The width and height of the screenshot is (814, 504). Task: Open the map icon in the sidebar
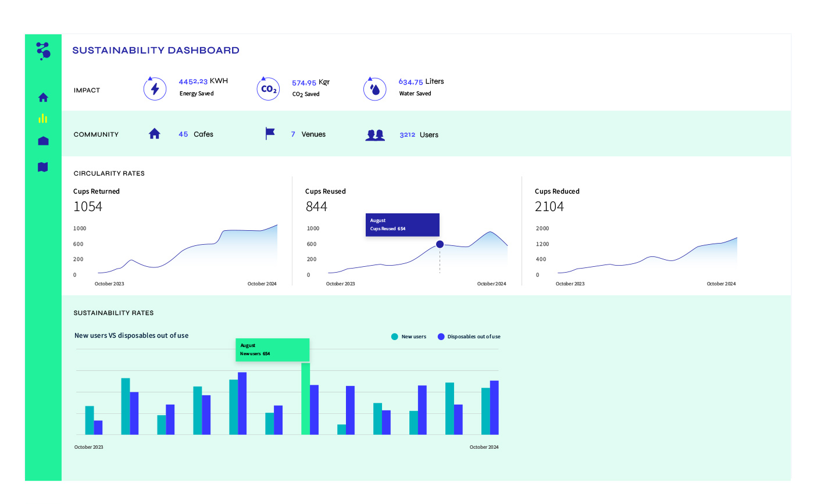tap(42, 167)
